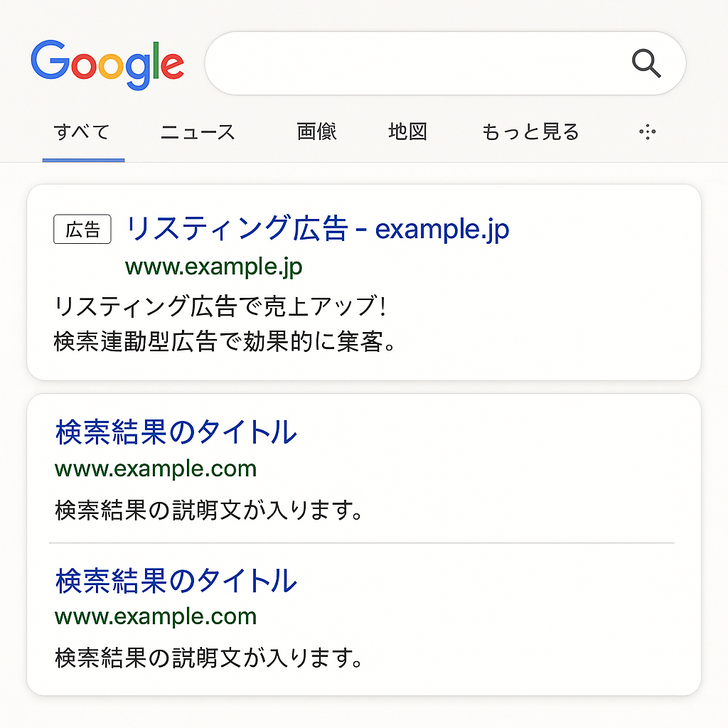Switch to the ニュース tab
Screen dimensions: 728x728
tap(197, 132)
